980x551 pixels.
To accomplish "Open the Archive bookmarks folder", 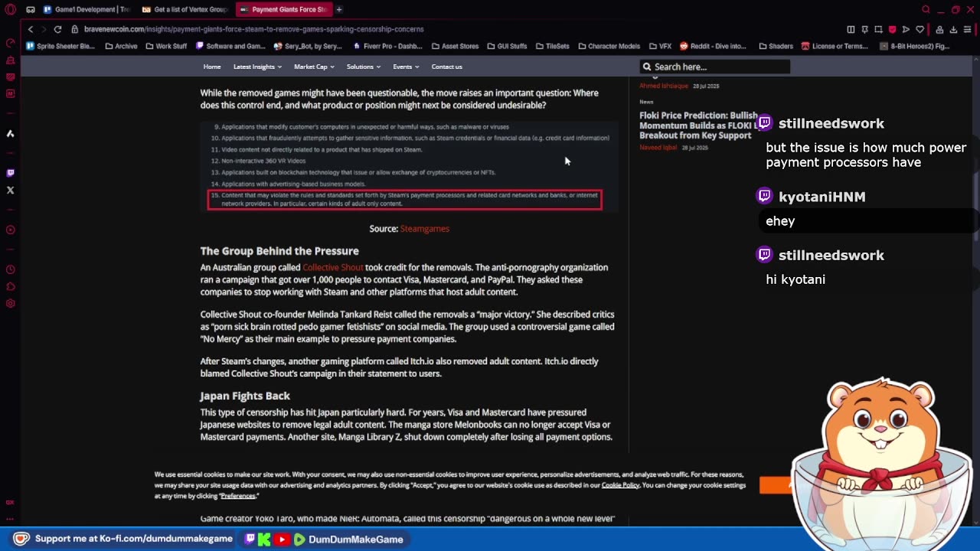I will pos(121,46).
